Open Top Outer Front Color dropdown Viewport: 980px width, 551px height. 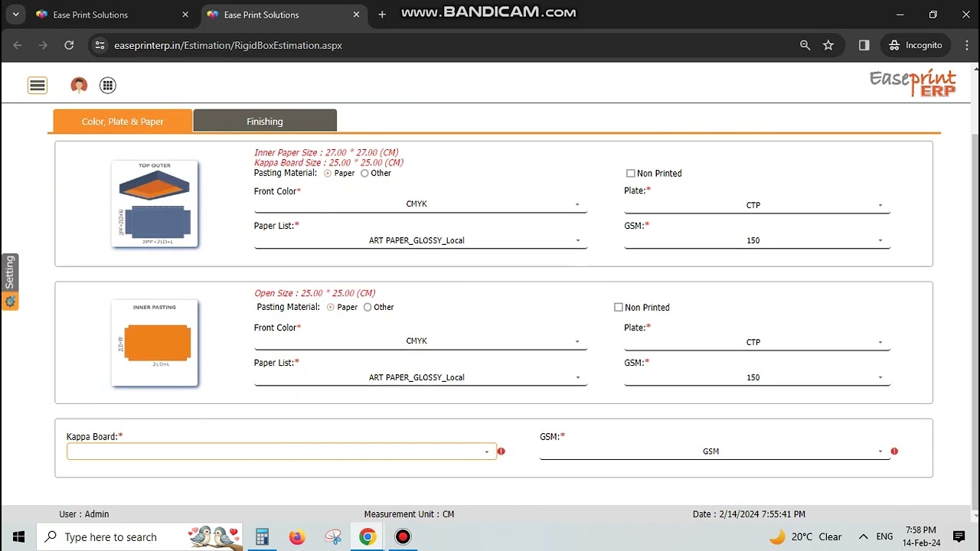coord(420,205)
